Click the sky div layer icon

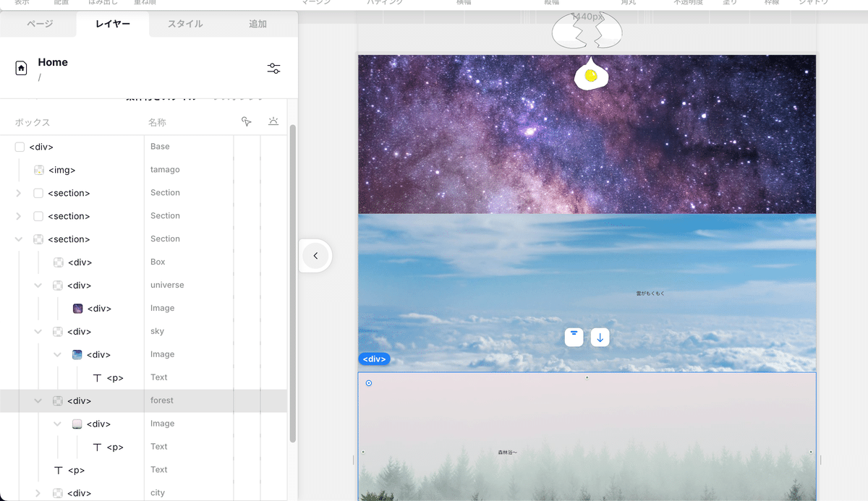(58, 332)
